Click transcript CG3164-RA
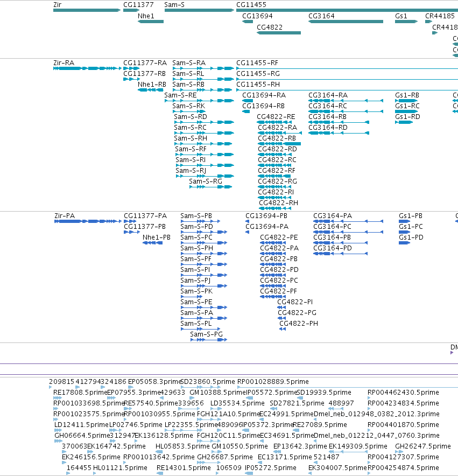The width and height of the screenshot is (458, 476). point(346,101)
